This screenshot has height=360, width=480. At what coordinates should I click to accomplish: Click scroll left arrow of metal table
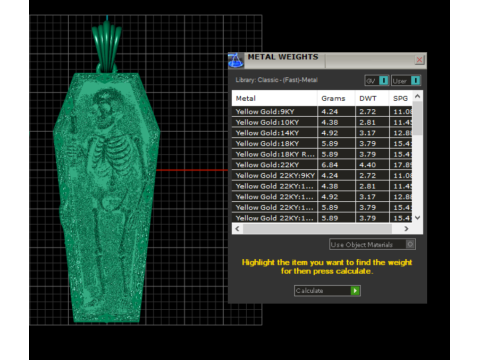pos(237,229)
